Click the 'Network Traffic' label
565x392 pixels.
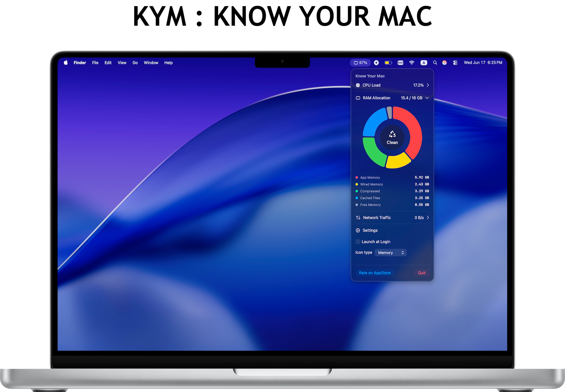tap(377, 218)
